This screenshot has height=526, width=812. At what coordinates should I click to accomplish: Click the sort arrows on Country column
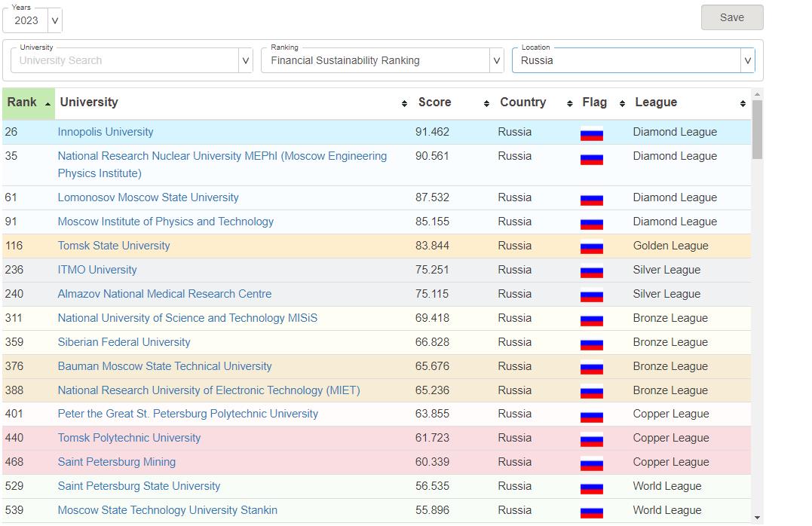point(569,103)
